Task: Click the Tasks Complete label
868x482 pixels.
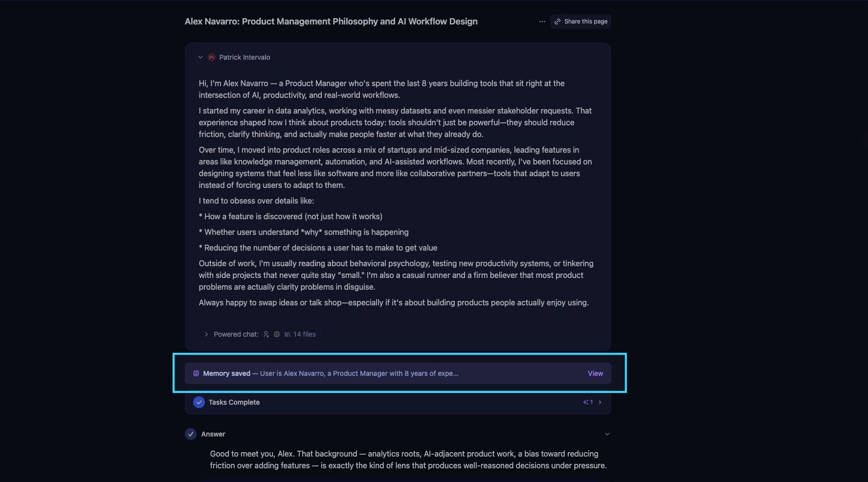Action: click(234, 402)
